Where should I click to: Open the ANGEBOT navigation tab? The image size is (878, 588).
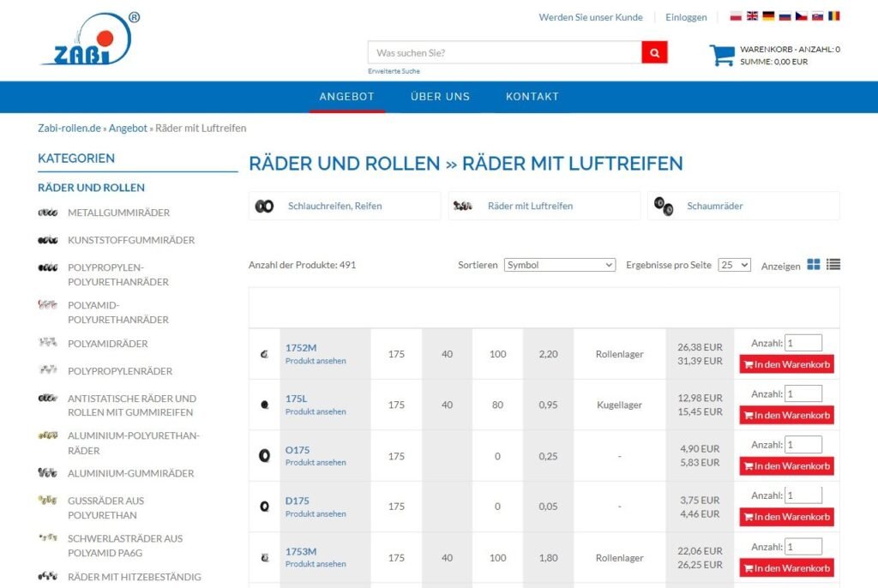(346, 96)
